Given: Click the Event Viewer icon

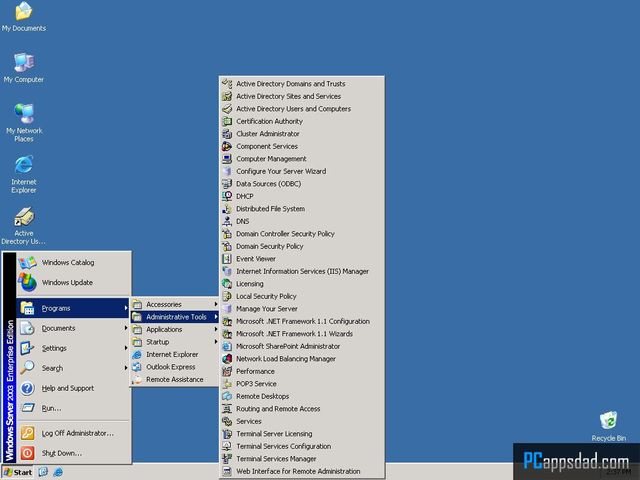Looking at the screenshot, I should pyautogui.click(x=227, y=259).
